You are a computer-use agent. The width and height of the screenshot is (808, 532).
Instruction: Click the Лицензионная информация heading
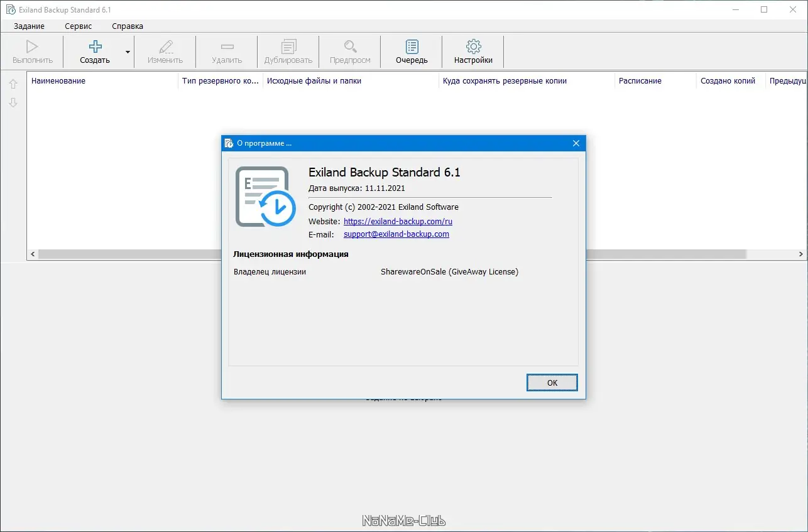[291, 254]
